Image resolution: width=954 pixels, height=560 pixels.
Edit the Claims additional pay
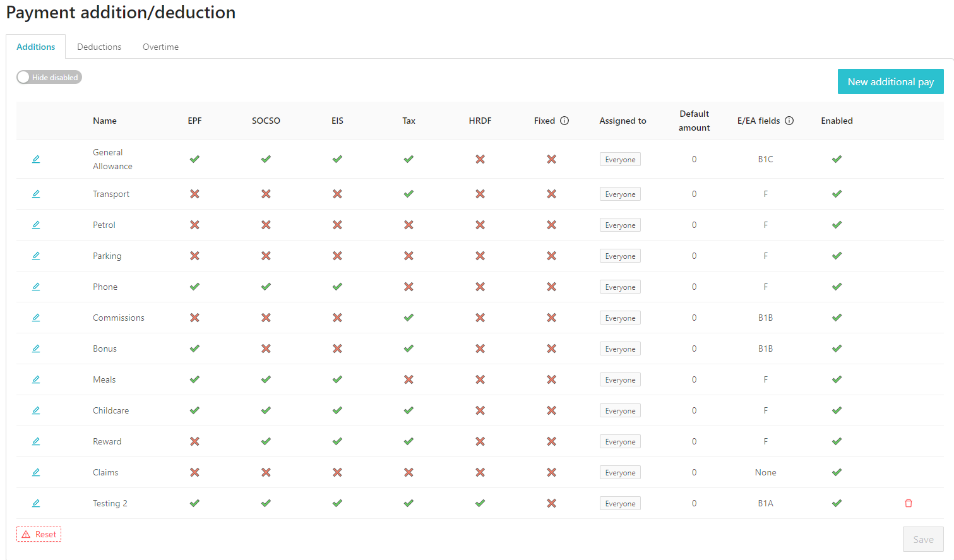pyautogui.click(x=36, y=472)
